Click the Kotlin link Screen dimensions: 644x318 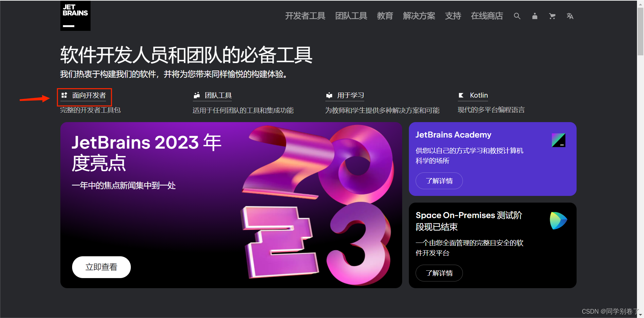pyautogui.click(x=479, y=95)
